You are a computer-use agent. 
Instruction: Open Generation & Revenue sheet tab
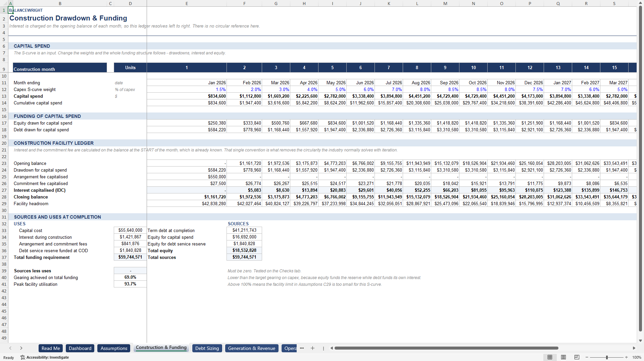tap(252, 348)
